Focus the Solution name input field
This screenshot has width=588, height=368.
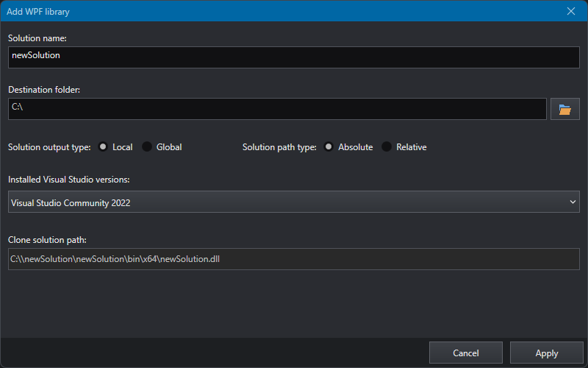[x=294, y=57]
